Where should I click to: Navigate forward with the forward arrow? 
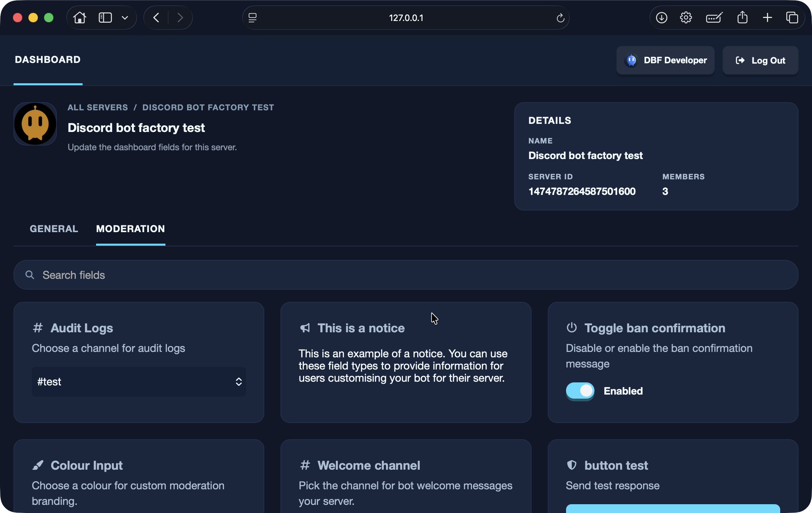click(x=180, y=18)
